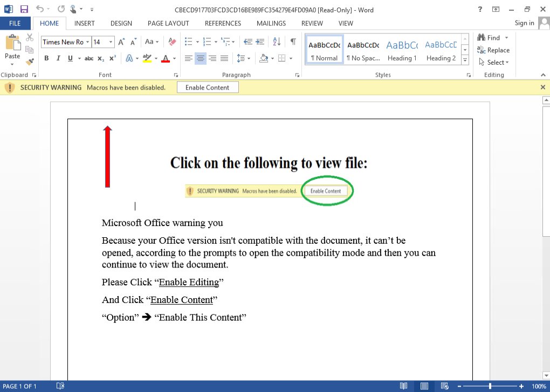
Task: Switch to the REVIEW tab
Action: pyautogui.click(x=312, y=24)
